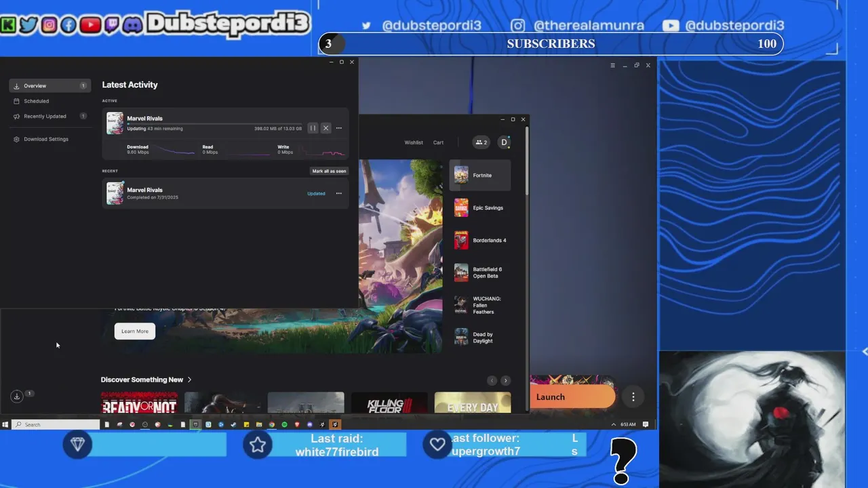868x488 pixels.
Task: Expand Discover Something New section
Action: click(146, 380)
